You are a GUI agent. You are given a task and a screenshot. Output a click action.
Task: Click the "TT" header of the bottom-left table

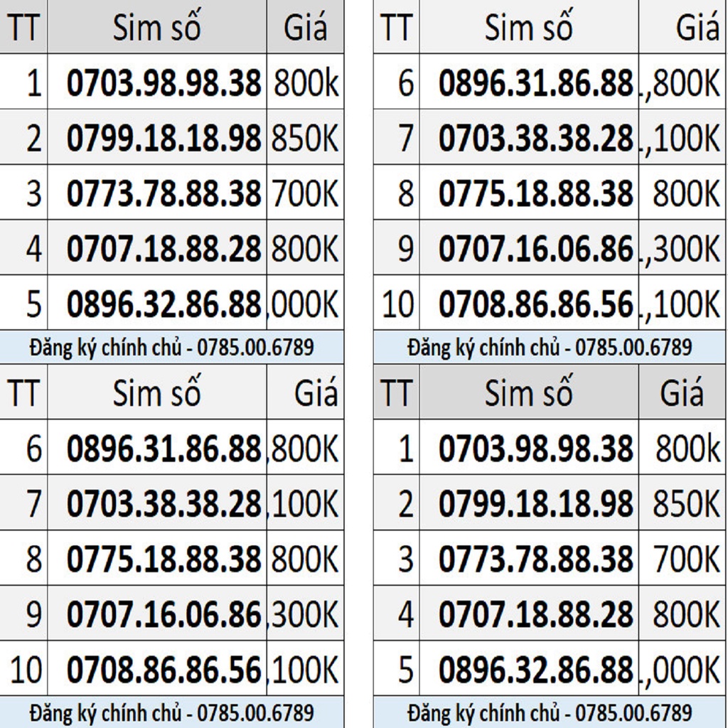tap(23, 394)
